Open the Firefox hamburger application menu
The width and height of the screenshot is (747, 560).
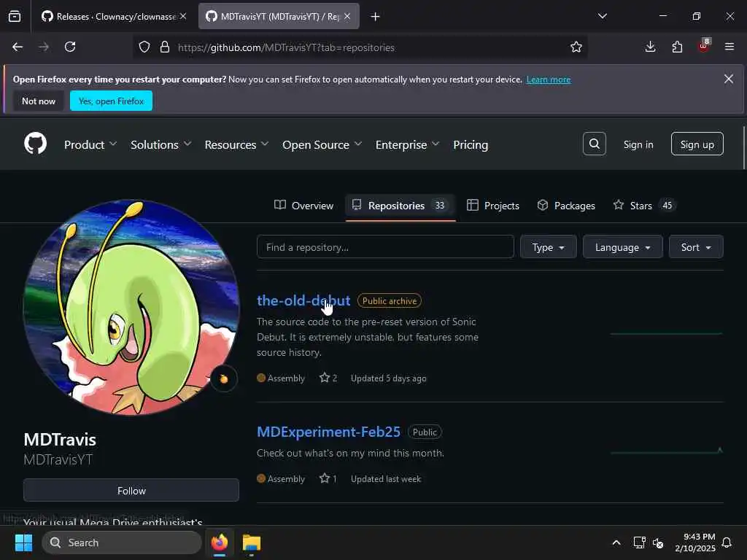(729, 47)
